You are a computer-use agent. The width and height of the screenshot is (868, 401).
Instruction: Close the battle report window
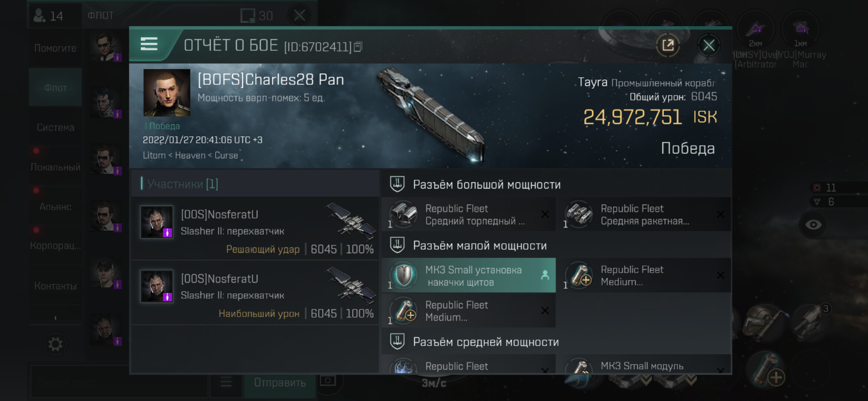coord(708,46)
